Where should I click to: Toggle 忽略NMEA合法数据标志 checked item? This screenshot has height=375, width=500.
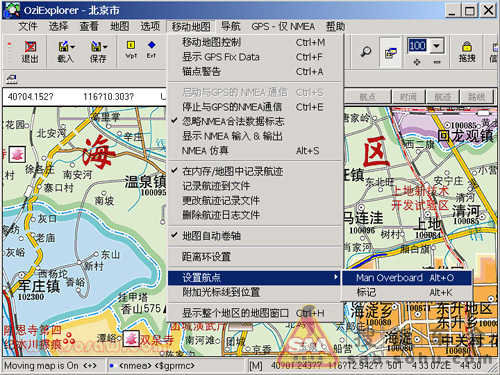255,121
